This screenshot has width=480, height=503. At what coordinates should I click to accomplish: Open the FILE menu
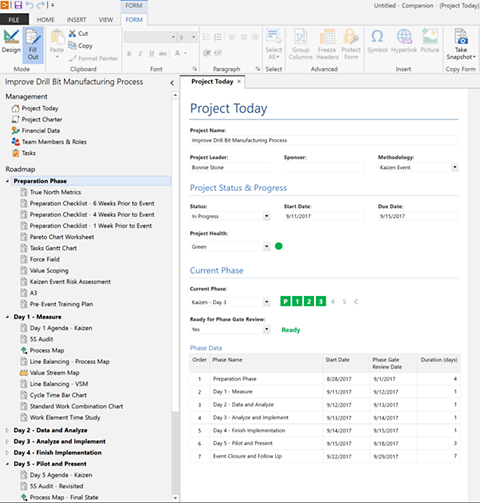point(14,20)
